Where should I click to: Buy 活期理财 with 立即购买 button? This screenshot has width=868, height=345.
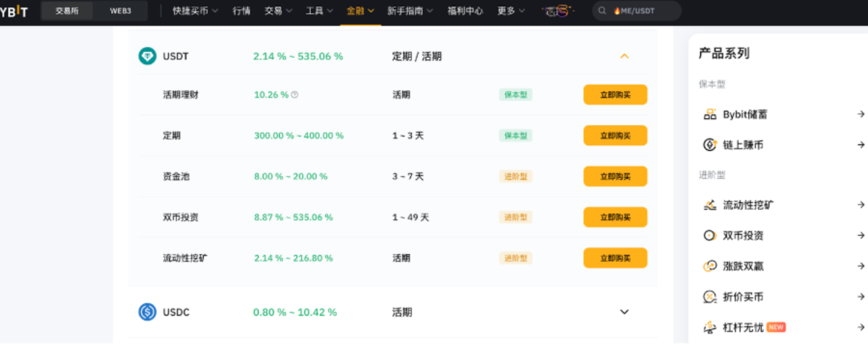[615, 95]
